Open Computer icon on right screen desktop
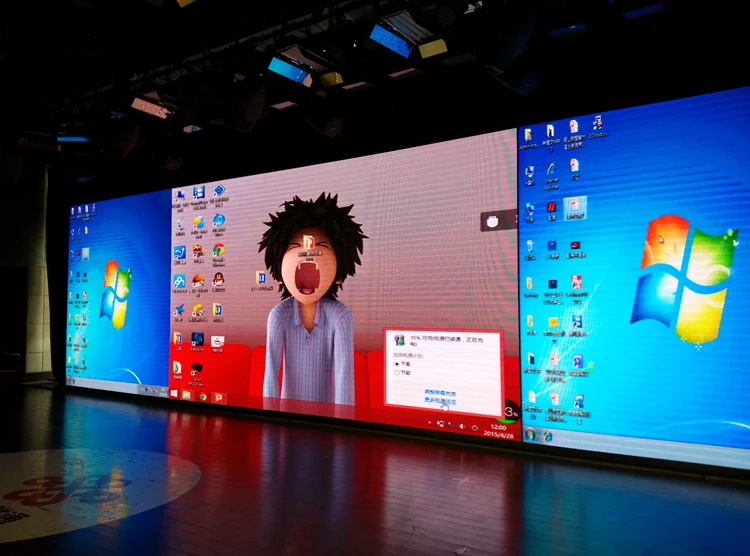 click(529, 171)
